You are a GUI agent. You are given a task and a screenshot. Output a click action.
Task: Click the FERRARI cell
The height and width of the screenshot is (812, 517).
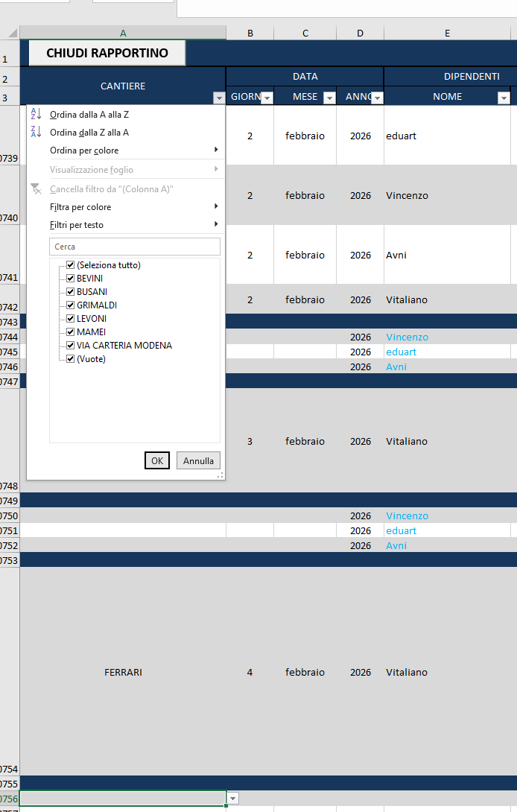pos(123,672)
